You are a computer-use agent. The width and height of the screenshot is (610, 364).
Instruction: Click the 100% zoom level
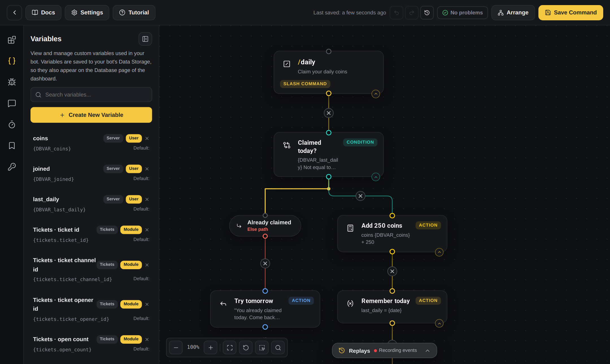tap(193, 347)
